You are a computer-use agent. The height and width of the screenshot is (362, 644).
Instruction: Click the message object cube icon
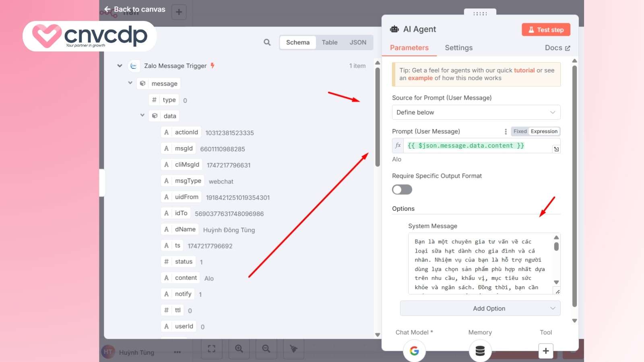click(142, 83)
